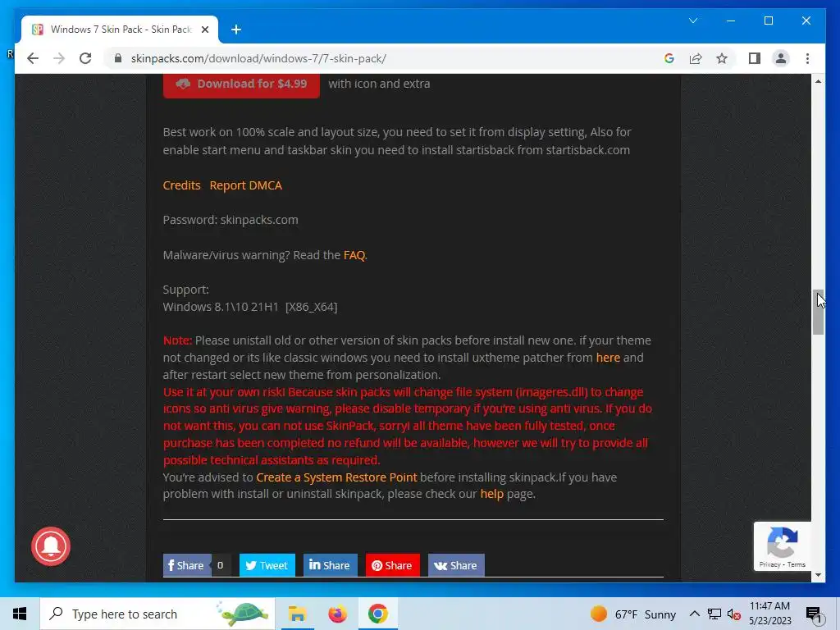Screen dimensions: 840x630
Task: Click the red notification bell
Action: pos(51,546)
